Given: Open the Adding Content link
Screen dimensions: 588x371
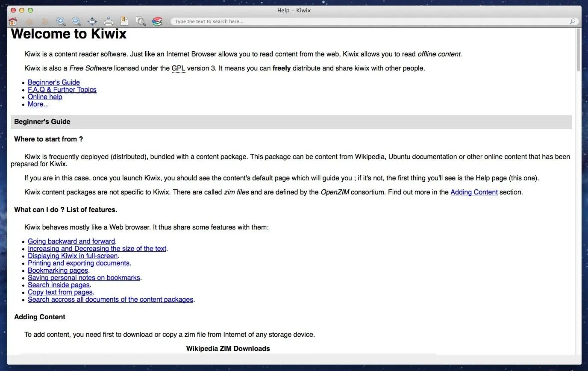Looking at the screenshot, I should coord(474,192).
